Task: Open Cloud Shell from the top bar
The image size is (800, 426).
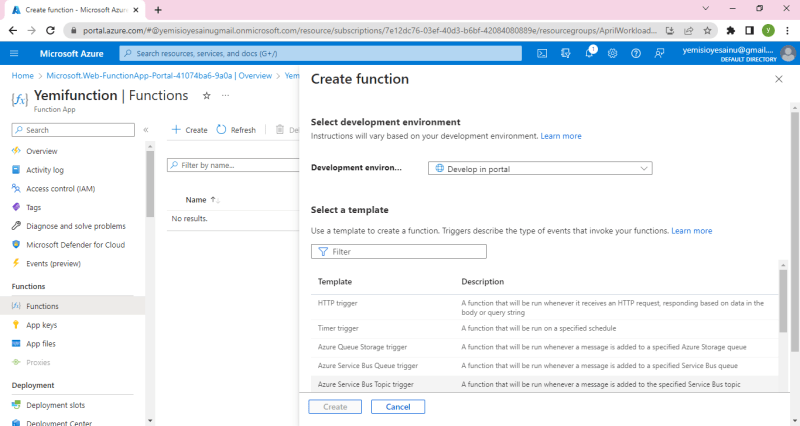Action: 542,53
